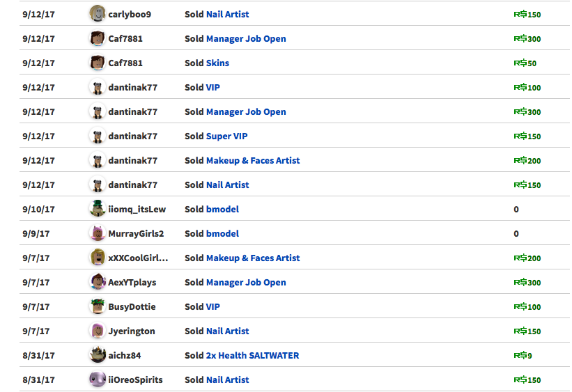Open Caf7881's avatar next to Skins sale
This screenshot has width=572, height=392.
98,63
